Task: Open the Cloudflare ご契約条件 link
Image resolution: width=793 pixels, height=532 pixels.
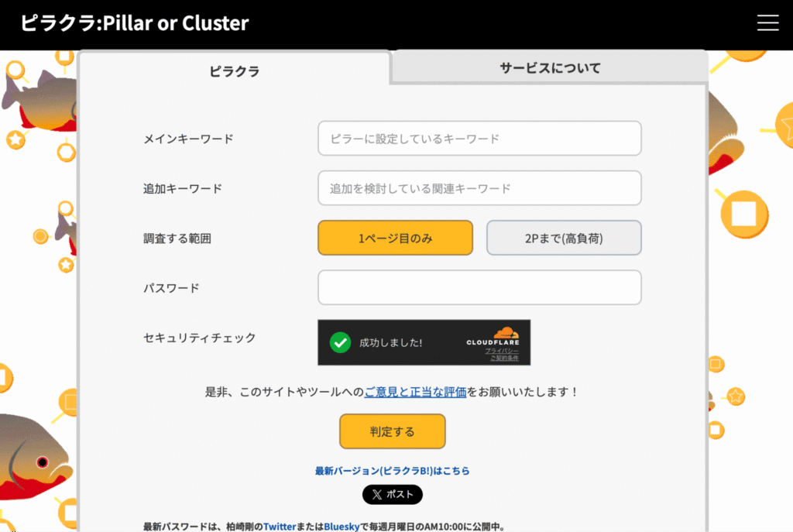Action: [x=504, y=359]
